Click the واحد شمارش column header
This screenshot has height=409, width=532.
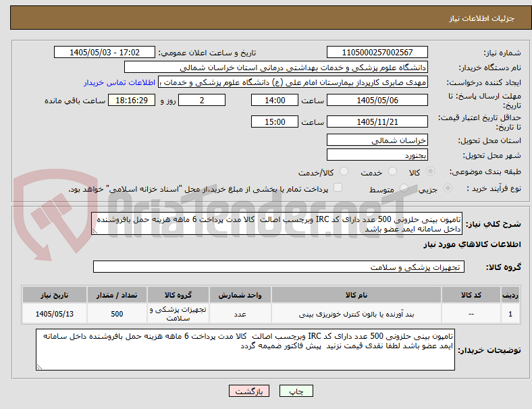coord(240,295)
